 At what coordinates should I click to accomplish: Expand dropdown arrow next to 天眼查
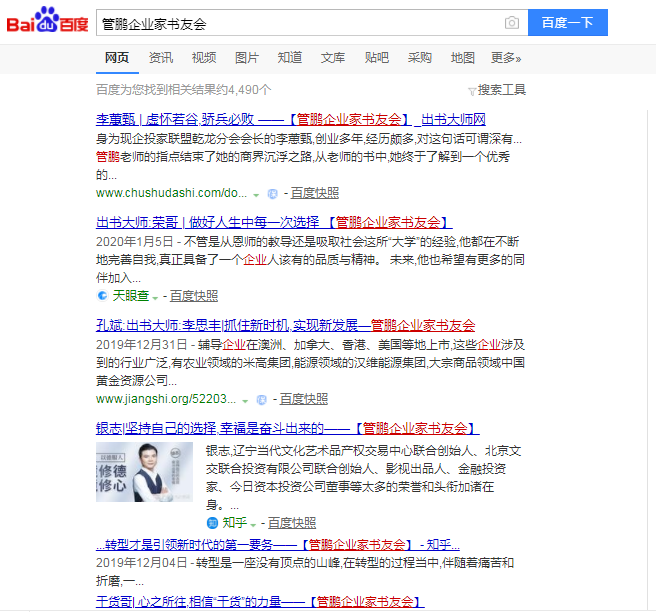155,297
